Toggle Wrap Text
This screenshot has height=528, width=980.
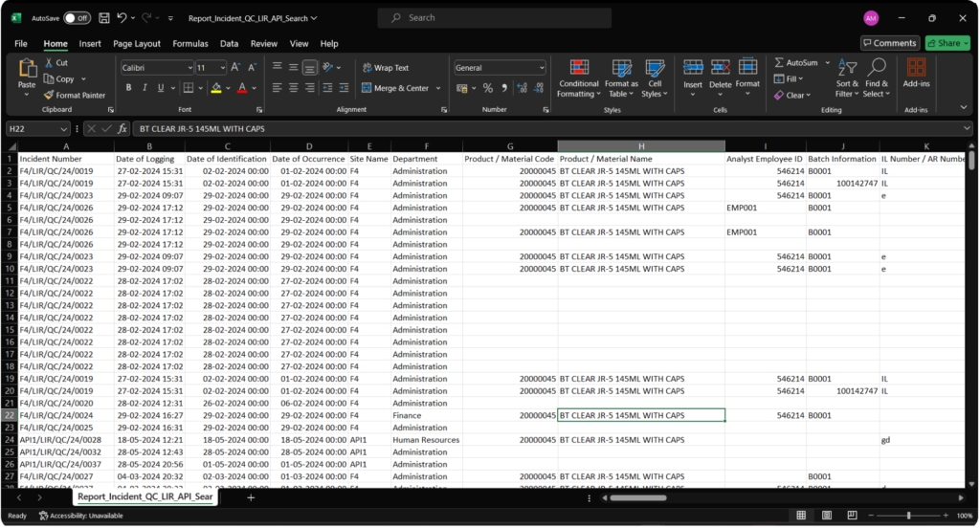[386, 68]
